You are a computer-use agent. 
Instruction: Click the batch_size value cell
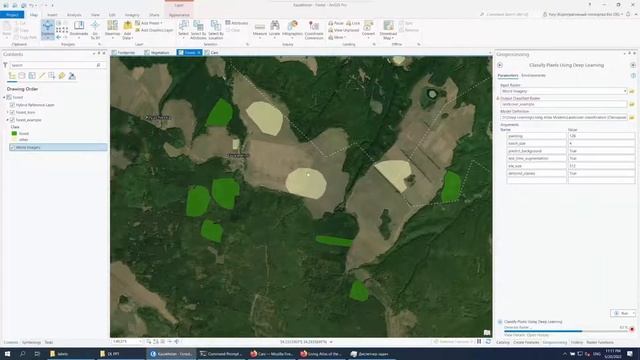[601, 144]
